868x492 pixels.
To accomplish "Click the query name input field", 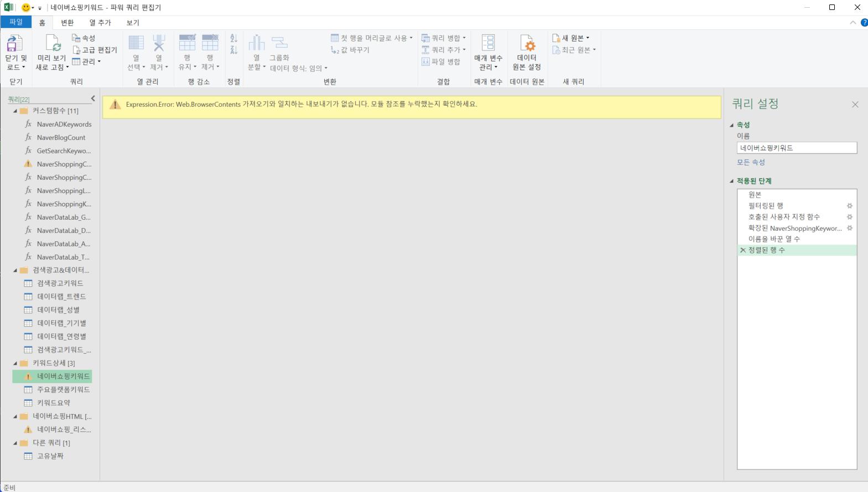I will coord(796,148).
